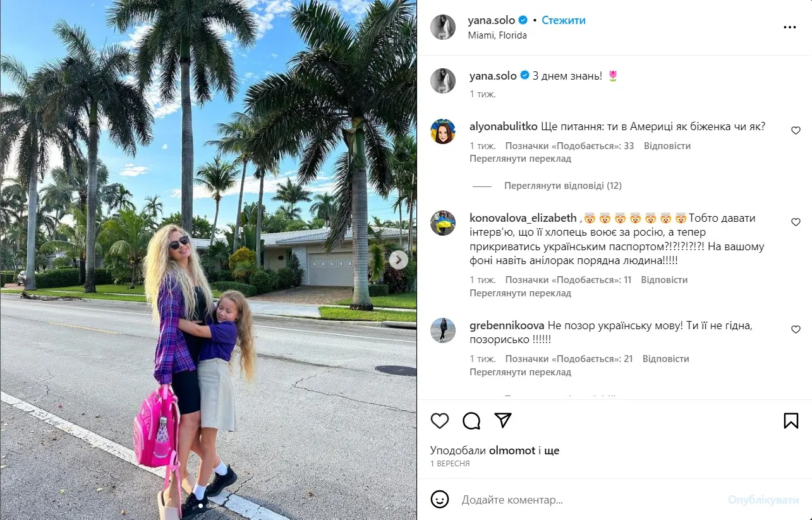Viewport: 812px width, 520px height.
Task: Click the Стежити follow button
Action: coord(564,20)
